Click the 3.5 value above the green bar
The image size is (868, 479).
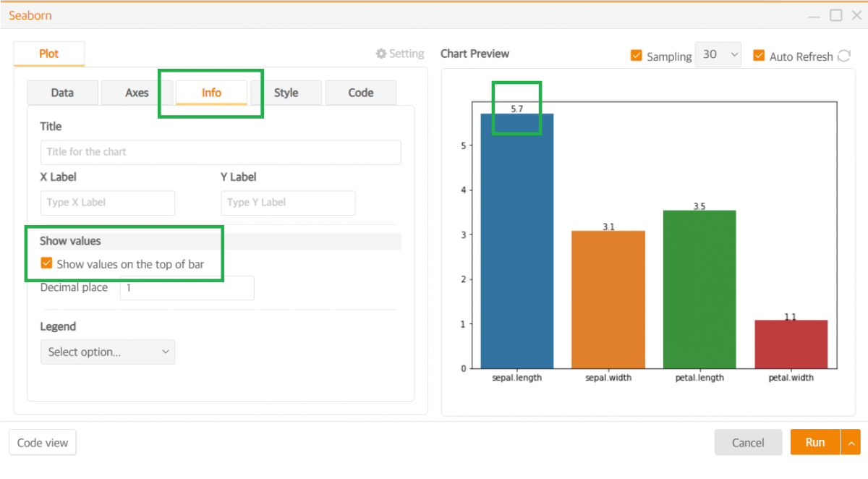coord(699,206)
